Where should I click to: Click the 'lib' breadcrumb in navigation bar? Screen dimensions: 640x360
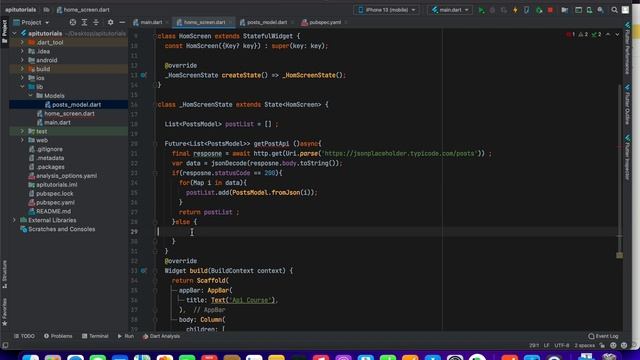[x=46, y=10]
